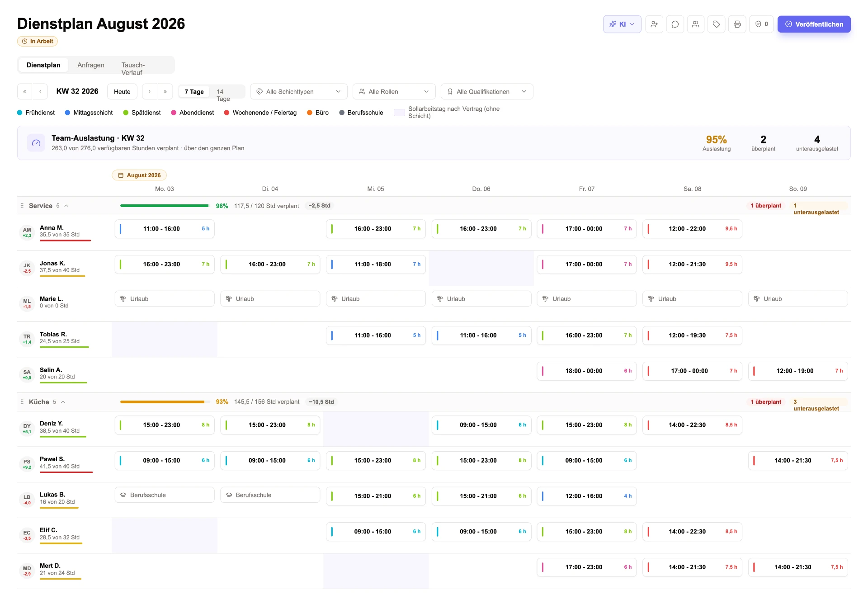The image size is (868, 609).
Task: Open Marie L. Urlaub entry on Monday
Action: (x=165, y=299)
